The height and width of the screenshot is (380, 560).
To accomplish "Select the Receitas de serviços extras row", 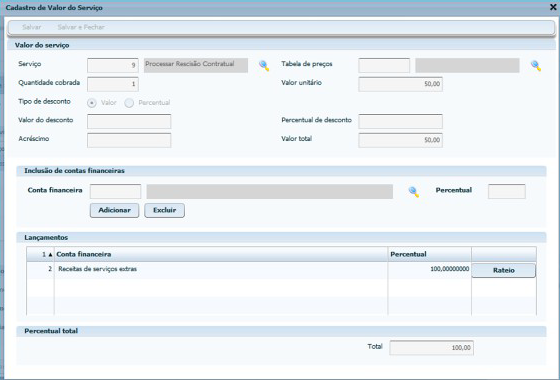I will [x=281, y=270].
